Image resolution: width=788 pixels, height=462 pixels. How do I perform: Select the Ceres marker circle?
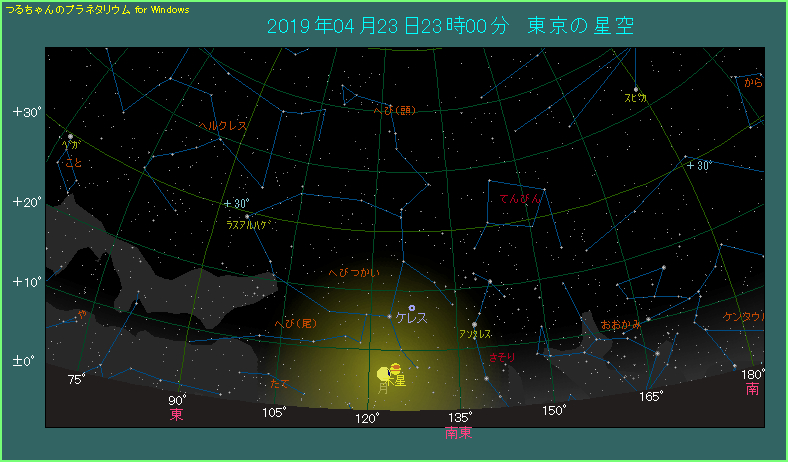(x=411, y=307)
